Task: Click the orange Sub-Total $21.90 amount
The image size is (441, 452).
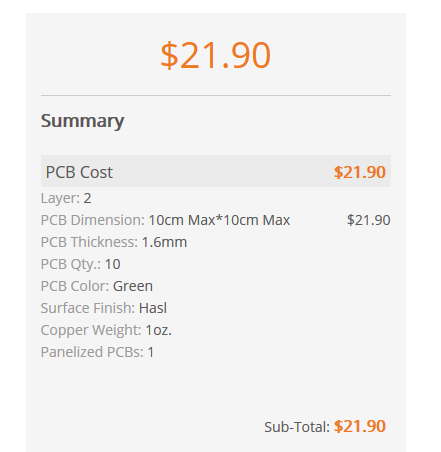Action: [x=360, y=426]
